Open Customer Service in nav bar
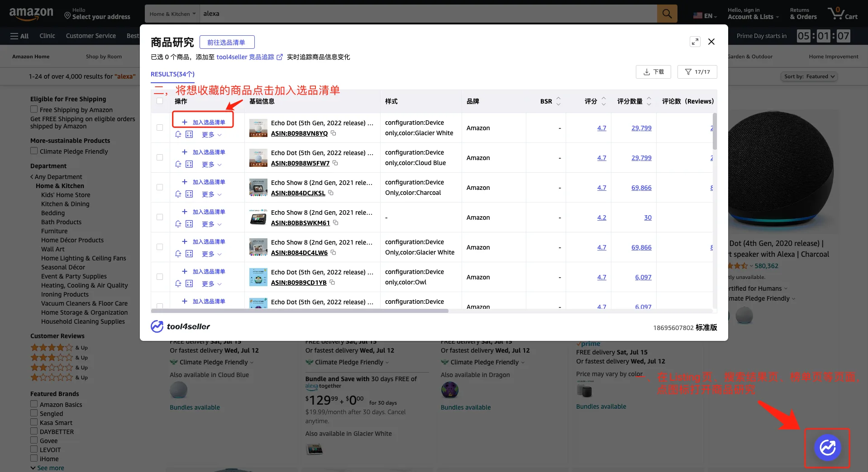 click(91, 36)
